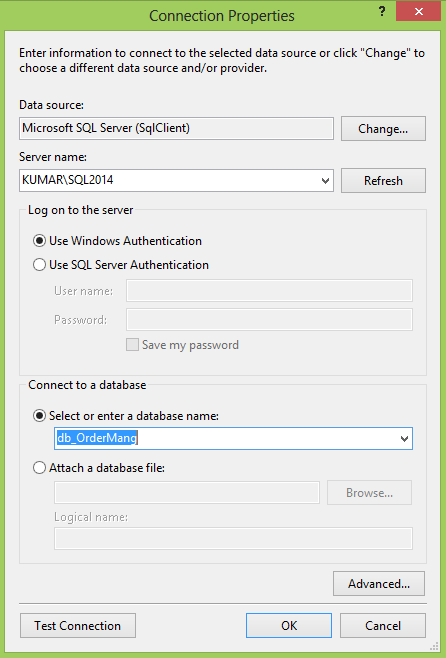Tick the Save my password checkbox
Image resolution: width=446 pixels, height=658 pixels.
pos(133,345)
